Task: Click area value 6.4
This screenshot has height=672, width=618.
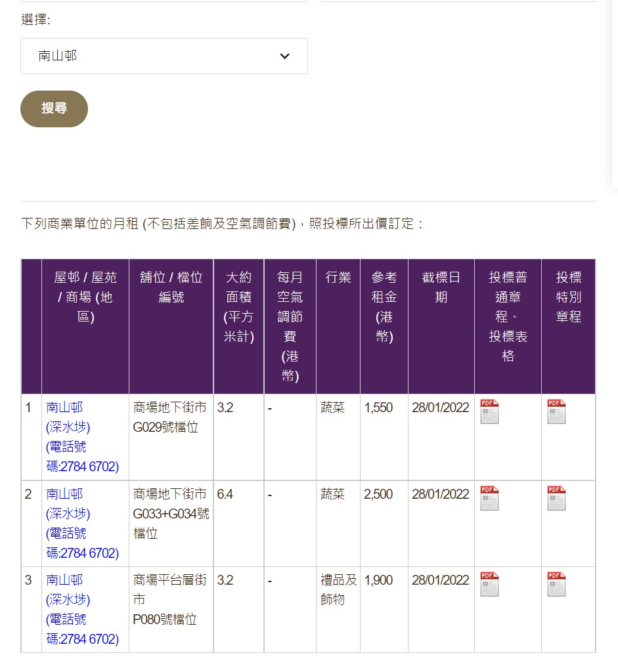Action: 225,494
